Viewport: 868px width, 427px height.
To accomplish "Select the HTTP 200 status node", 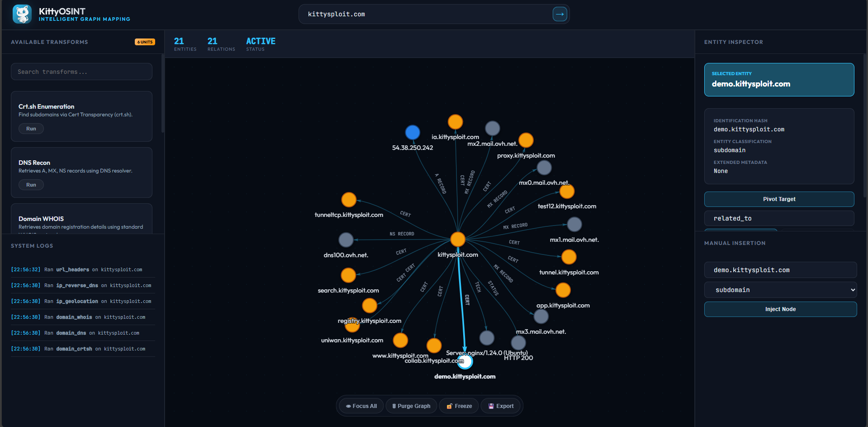I will [518, 342].
